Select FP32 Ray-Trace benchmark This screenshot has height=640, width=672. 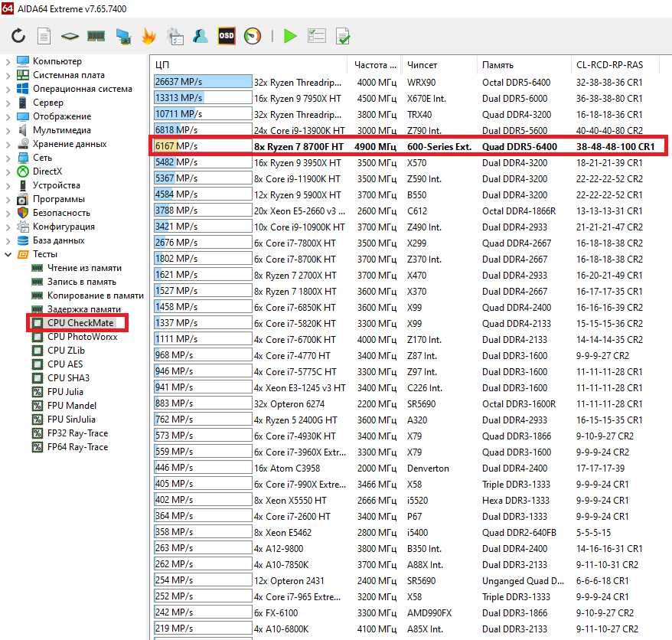click(x=77, y=433)
